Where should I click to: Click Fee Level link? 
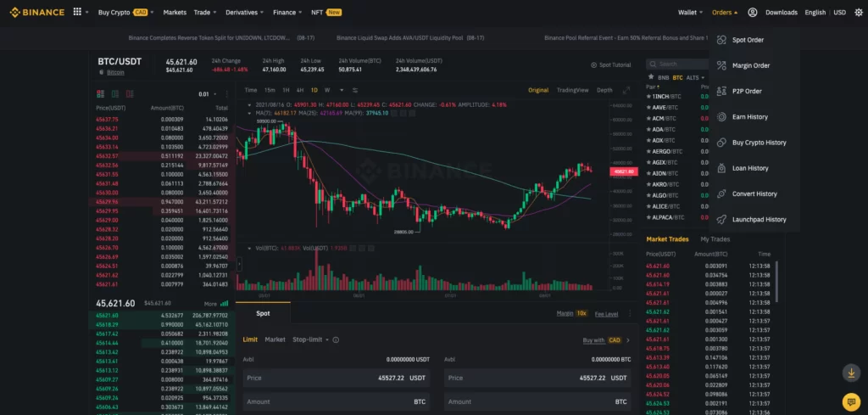point(606,314)
